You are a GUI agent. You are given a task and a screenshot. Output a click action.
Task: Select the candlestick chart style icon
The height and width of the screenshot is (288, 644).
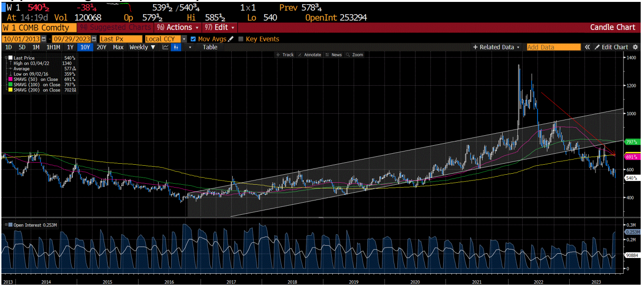coord(176,47)
